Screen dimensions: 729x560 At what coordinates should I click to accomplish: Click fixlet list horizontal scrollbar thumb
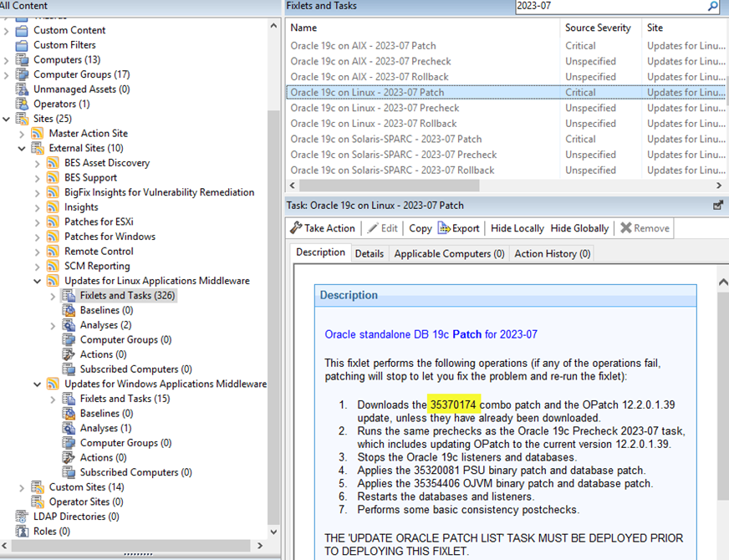click(x=389, y=186)
